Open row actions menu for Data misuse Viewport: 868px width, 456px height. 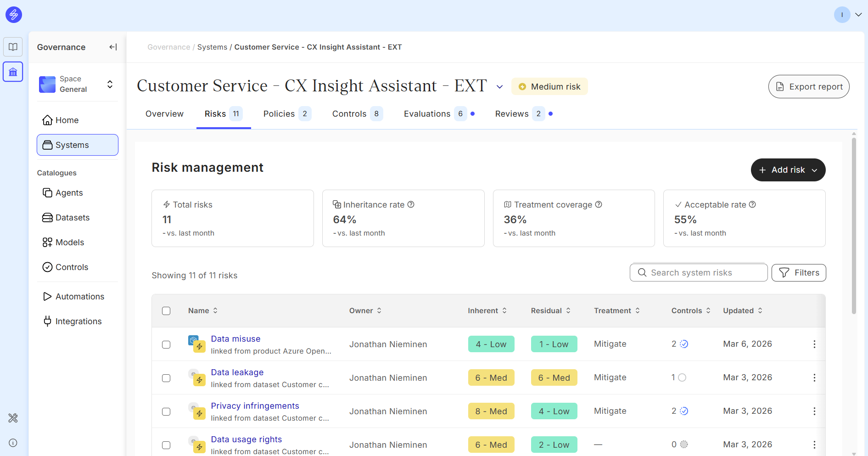coord(814,344)
